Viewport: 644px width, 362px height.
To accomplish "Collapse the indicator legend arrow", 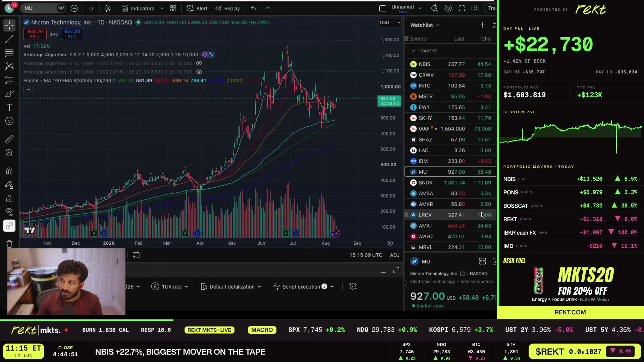I will [29, 89].
